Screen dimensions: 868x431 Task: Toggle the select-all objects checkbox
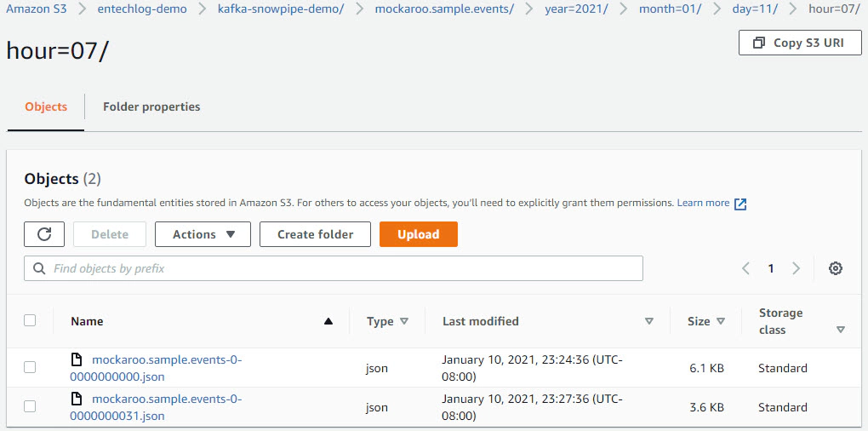[x=30, y=320]
